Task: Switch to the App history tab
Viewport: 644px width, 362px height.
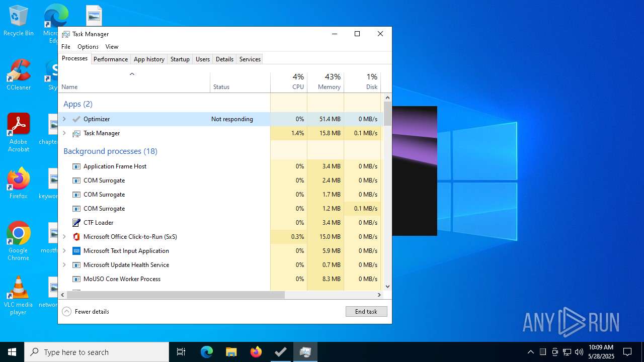Action: pos(149,59)
